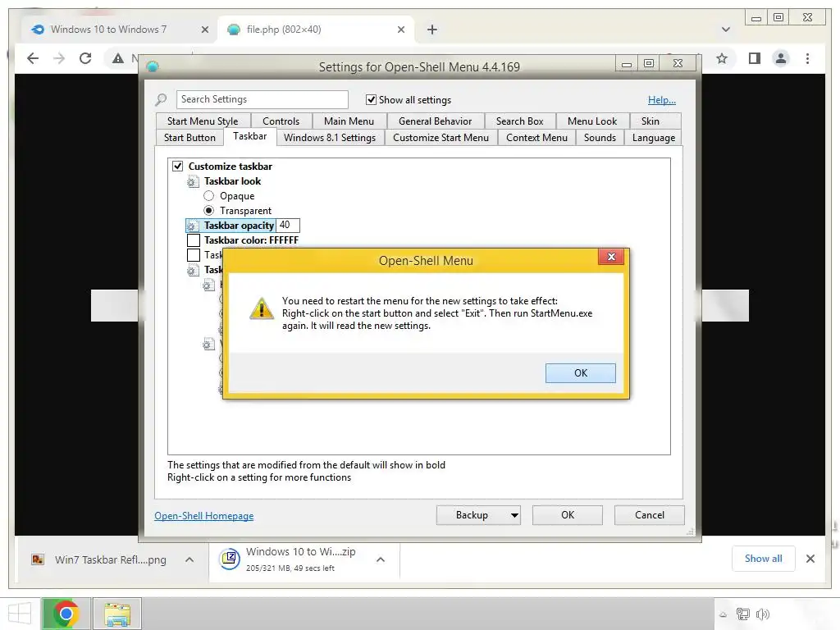Go forward in Chrome
The image size is (840, 630).
coord(59,58)
